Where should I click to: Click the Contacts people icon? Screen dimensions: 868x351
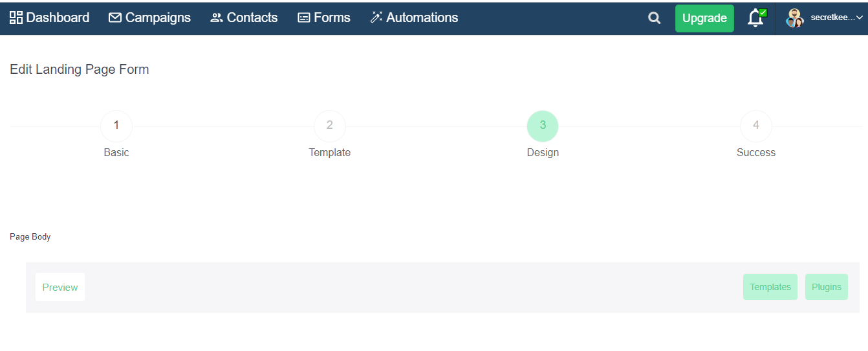pos(217,18)
